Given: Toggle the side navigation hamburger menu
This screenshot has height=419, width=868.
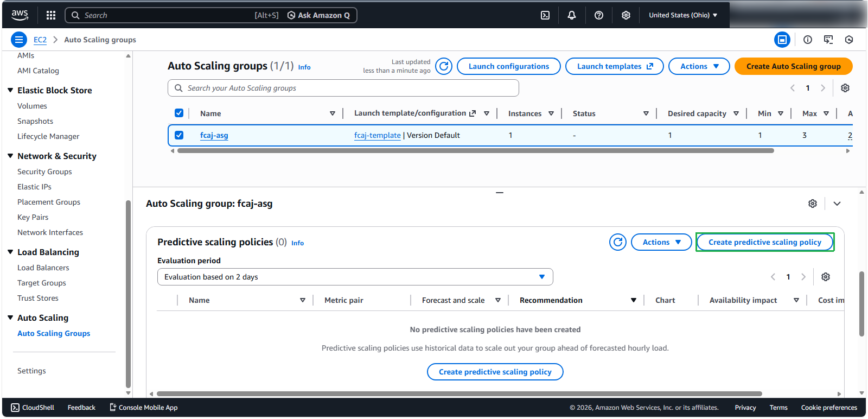Looking at the screenshot, I should (x=19, y=40).
